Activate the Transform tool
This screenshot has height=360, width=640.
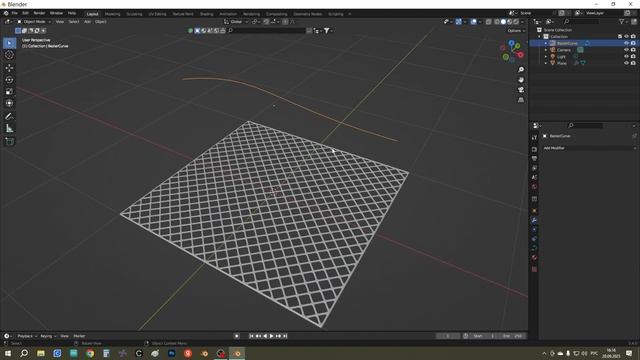(x=9, y=103)
